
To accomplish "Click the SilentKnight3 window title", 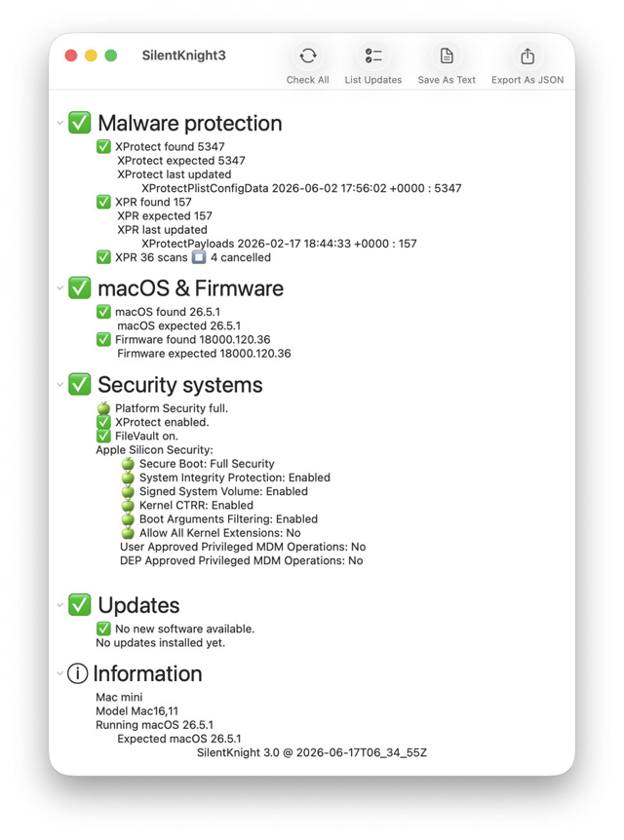I will point(184,56).
